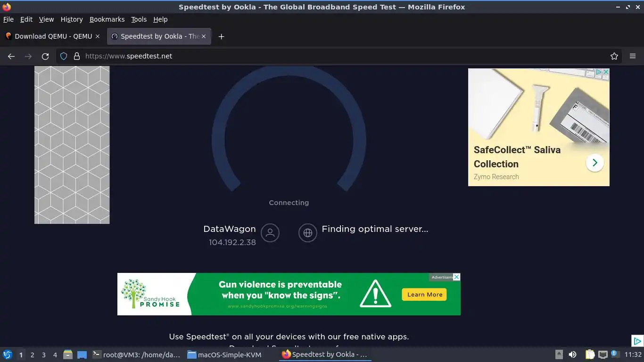Click the IP address 104.192.2.38
This screenshot has height=362, width=644.
pyautogui.click(x=232, y=242)
